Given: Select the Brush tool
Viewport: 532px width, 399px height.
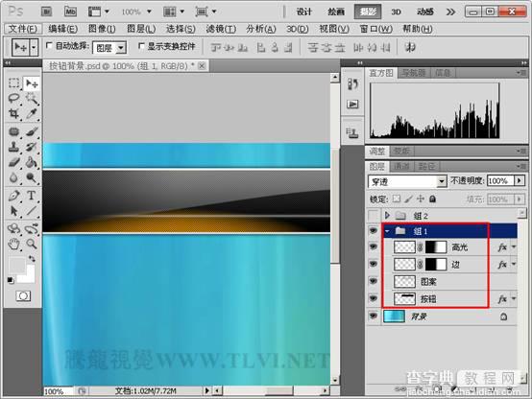Looking at the screenshot, I should point(32,131).
